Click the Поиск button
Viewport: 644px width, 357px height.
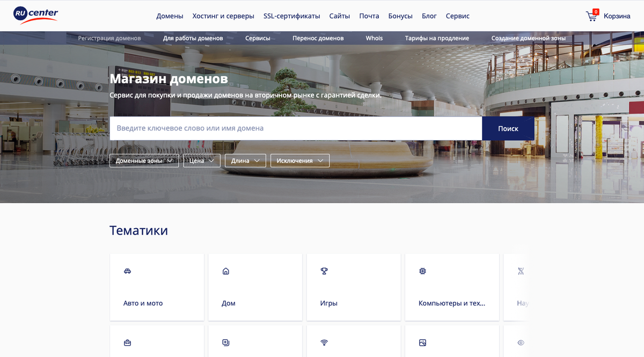coord(508,128)
